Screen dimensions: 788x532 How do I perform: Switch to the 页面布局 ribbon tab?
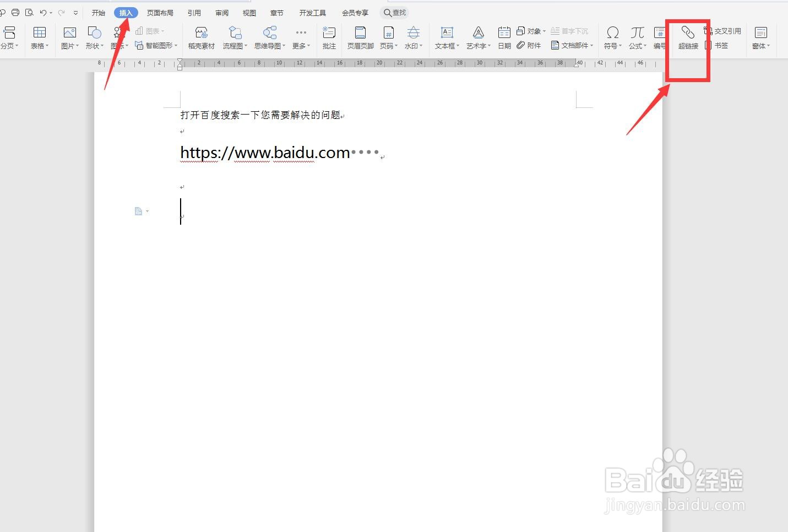point(160,12)
